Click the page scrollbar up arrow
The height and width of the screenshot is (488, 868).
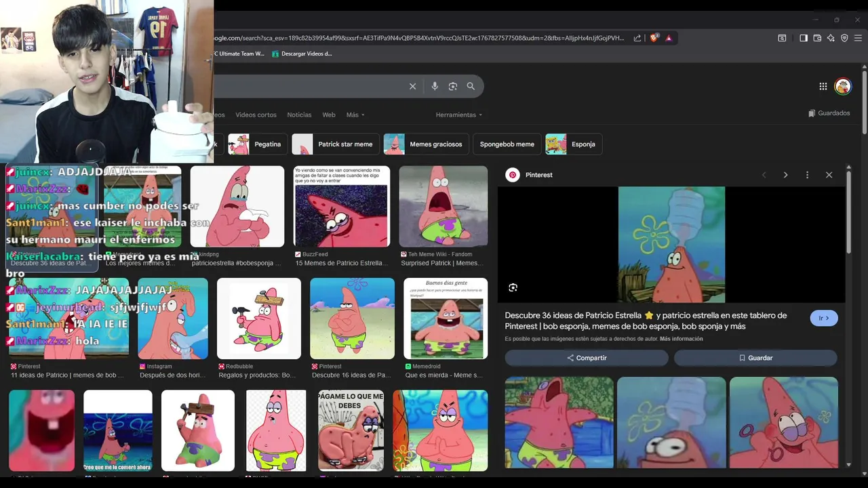click(865, 67)
